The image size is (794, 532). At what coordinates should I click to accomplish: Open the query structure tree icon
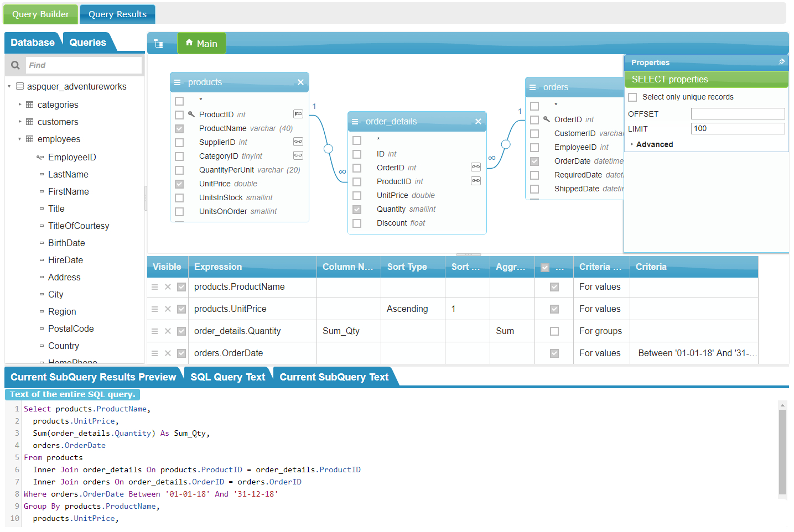click(x=158, y=43)
